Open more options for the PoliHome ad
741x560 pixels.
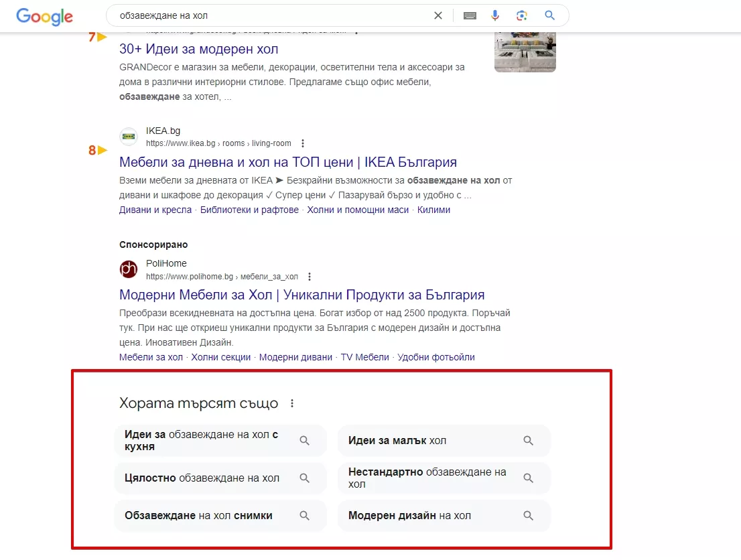pyautogui.click(x=310, y=277)
